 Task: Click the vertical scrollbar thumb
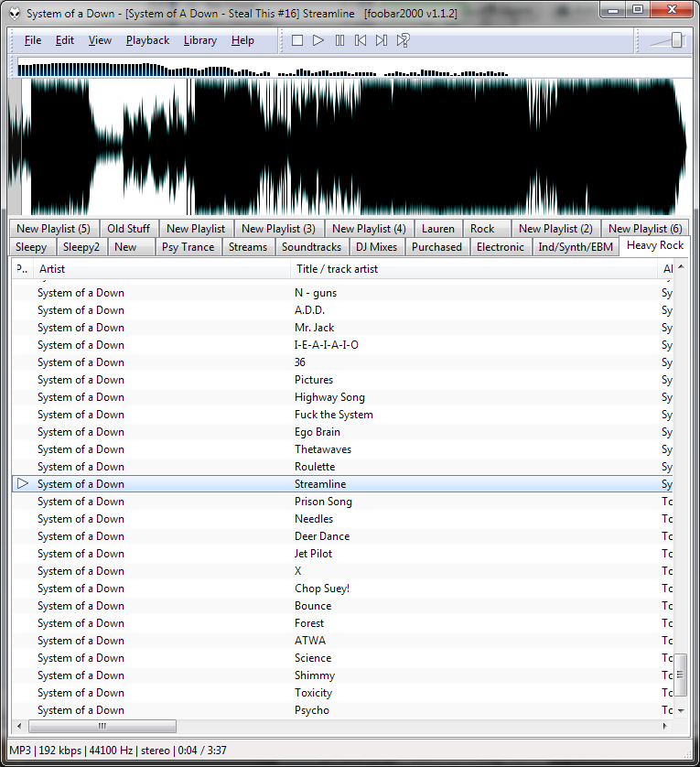(x=681, y=675)
